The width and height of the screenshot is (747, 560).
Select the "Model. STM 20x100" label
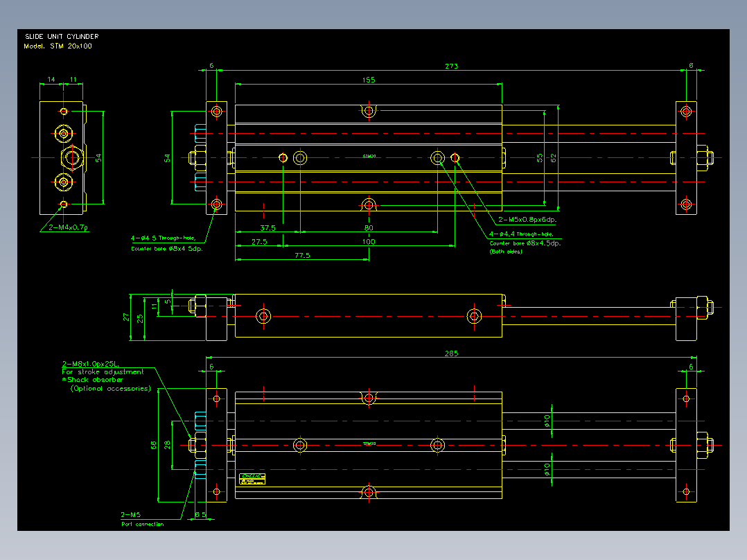[x=58, y=46]
